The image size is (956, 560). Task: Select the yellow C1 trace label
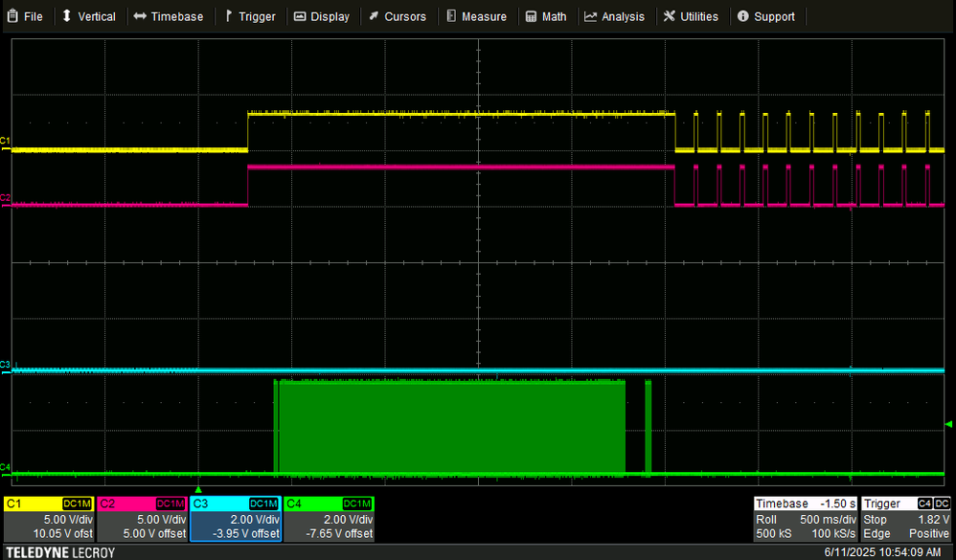pyautogui.click(x=5, y=142)
